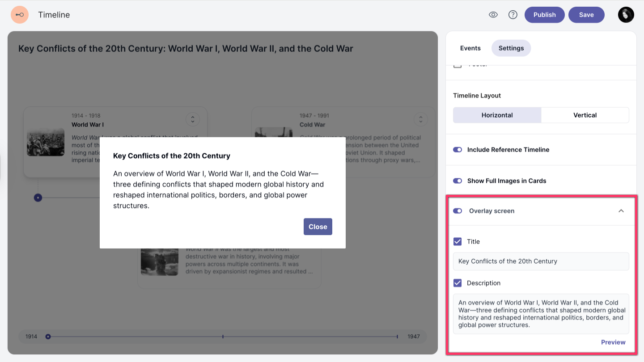Click the middle marker on reference timeline
This screenshot has height=362, width=644.
pyautogui.click(x=223, y=337)
